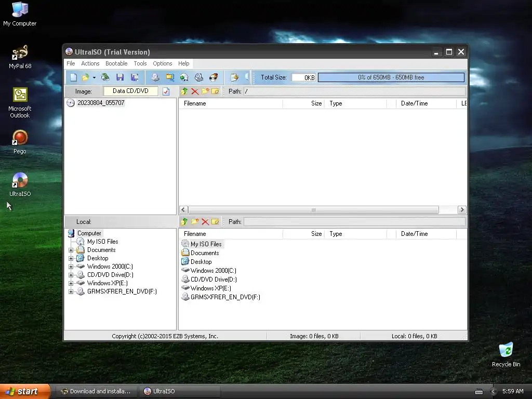
Task: Click the Up folder icon in the image pane
Action: click(184, 91)
